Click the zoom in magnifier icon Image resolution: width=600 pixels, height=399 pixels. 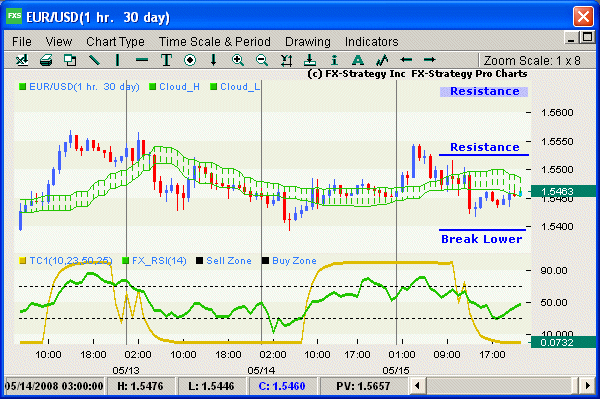pos(238,60)
